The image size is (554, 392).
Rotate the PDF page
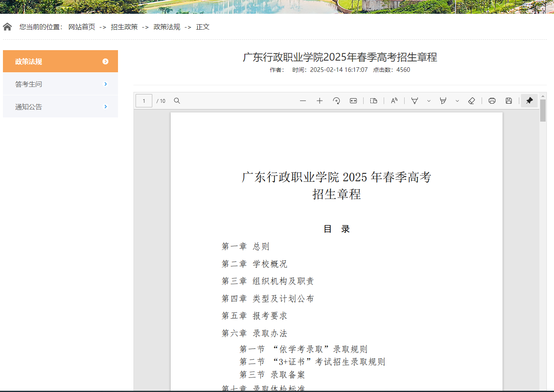click(x=336, y=100)
